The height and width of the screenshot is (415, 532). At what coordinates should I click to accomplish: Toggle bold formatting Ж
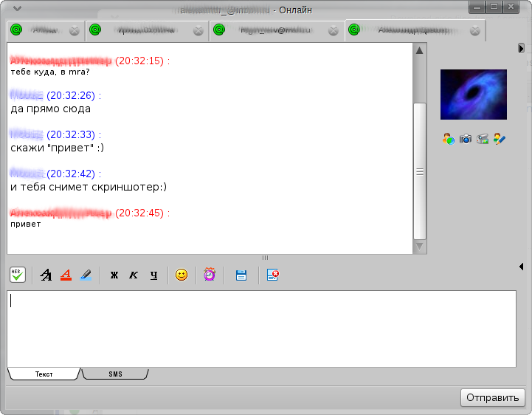click(x=114, y=275)
